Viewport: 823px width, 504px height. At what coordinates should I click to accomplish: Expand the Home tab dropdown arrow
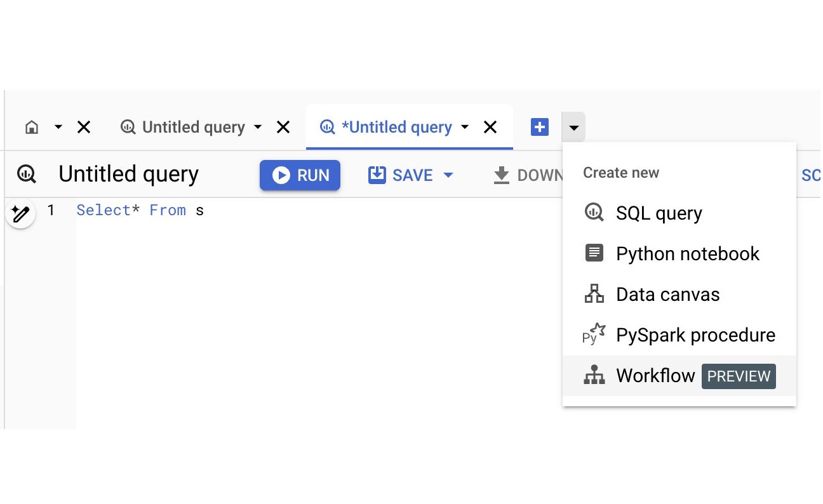pos(58,127)
